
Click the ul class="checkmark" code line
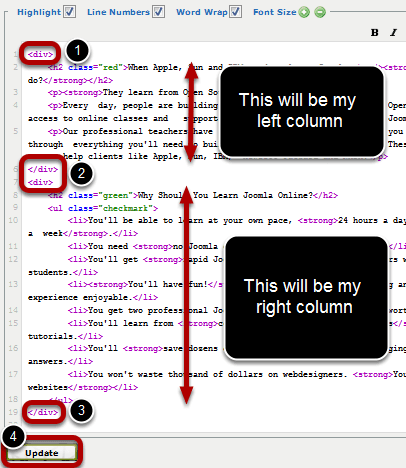pyautogui.click(x=103, y=208)
